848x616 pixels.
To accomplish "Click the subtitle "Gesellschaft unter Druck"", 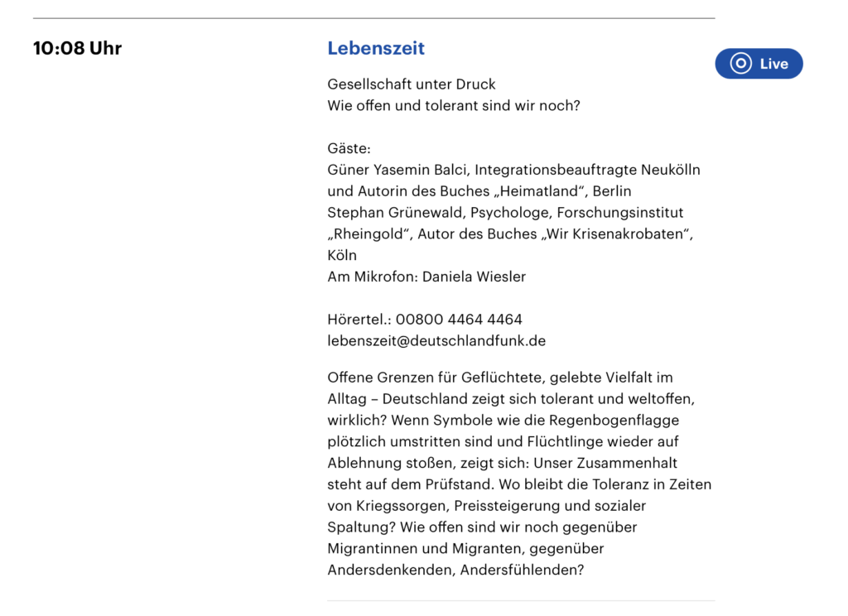I will (x=412, y=84).
